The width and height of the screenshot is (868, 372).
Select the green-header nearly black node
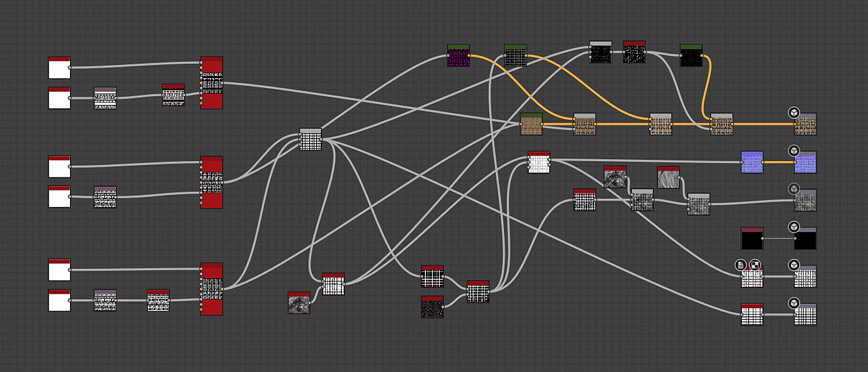pyautogui.click(x=691, y=56)
